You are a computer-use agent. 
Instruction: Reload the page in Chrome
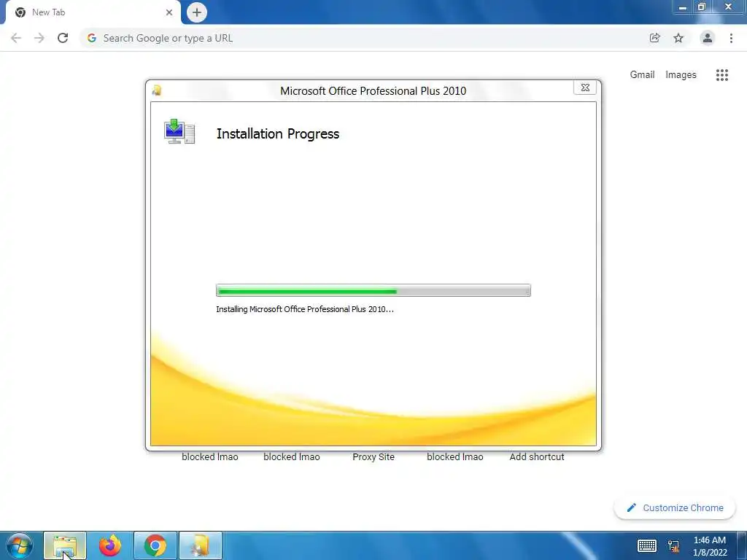coord(63,38)
